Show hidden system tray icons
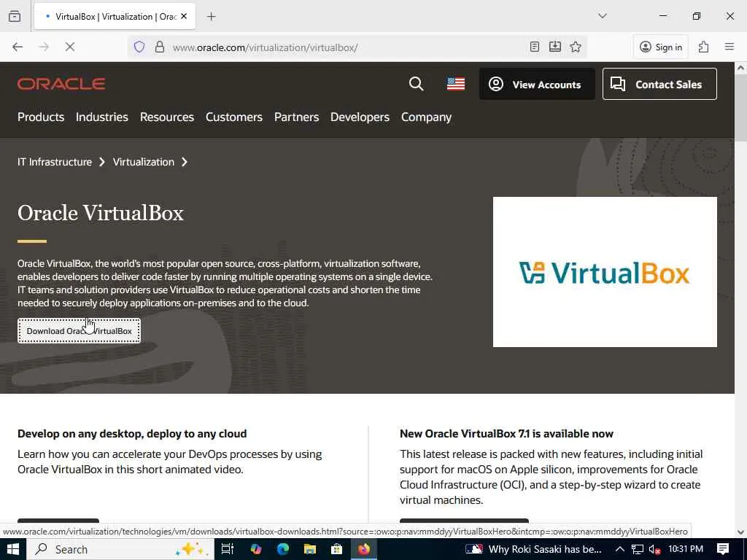747x560 pixels. [620, 549]
